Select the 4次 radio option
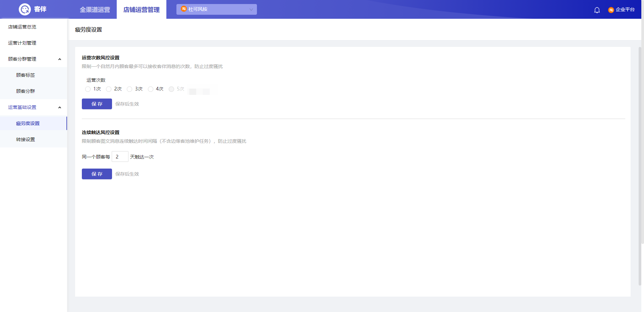 tap(151, 89)
